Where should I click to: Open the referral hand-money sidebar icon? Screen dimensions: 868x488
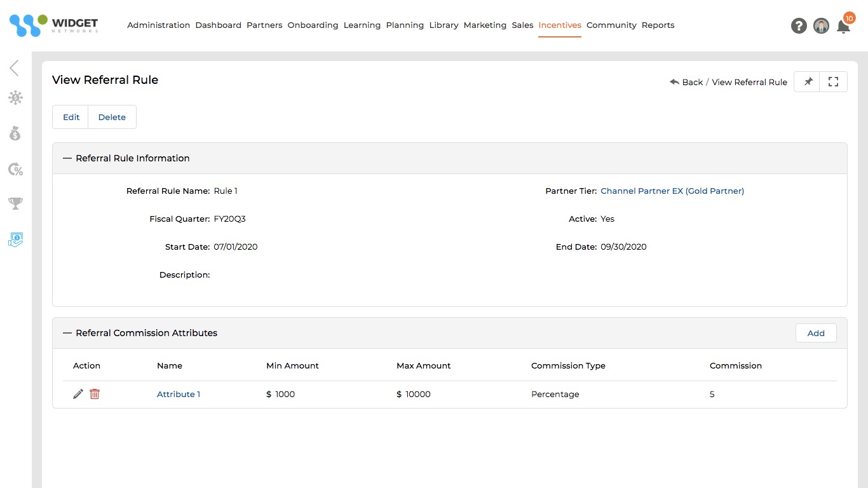point(15,239)
